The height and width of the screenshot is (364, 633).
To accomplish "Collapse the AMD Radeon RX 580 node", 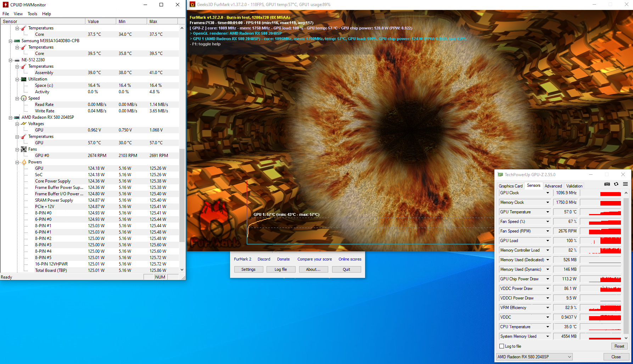I will pos(11,117).
